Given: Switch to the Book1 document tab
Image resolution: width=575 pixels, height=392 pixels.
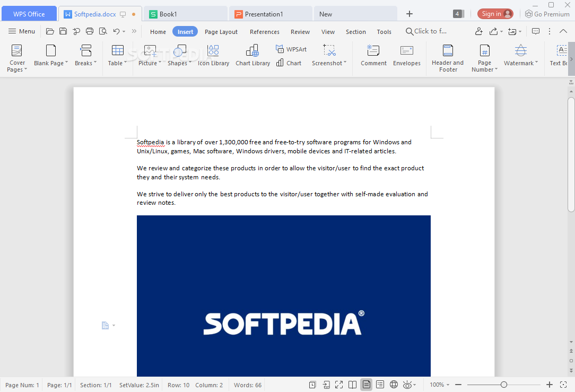Looking at the screenshot, I should [x=186, y=14].
